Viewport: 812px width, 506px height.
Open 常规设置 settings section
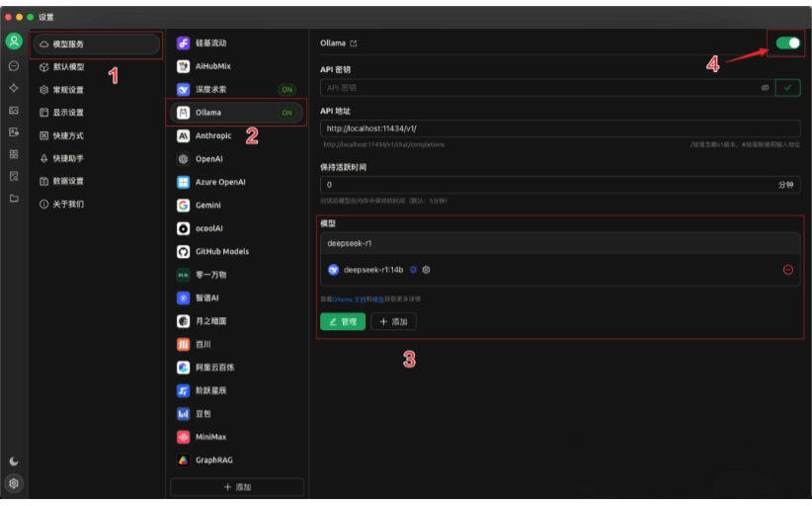pyautogui.click(x=97, y=90)
